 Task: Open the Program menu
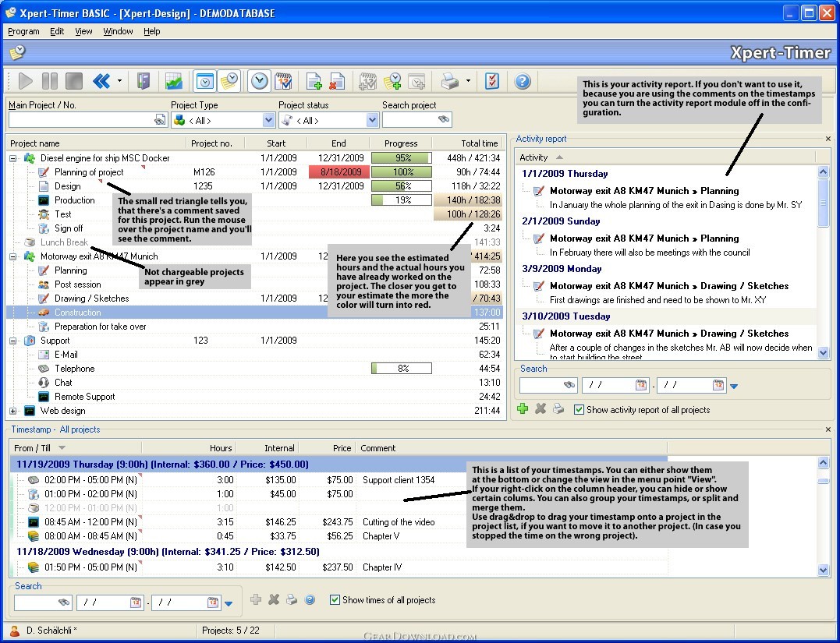pos(23,31)
